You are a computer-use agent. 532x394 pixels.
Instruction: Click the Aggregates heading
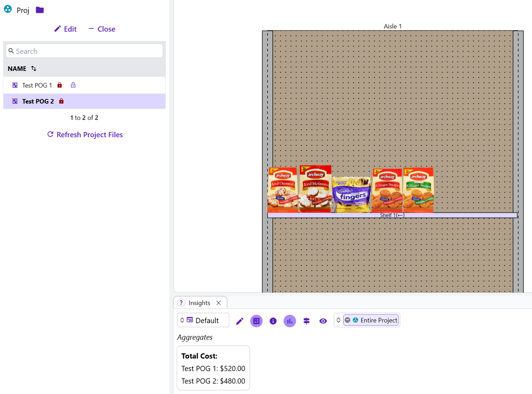click(195, 337)
